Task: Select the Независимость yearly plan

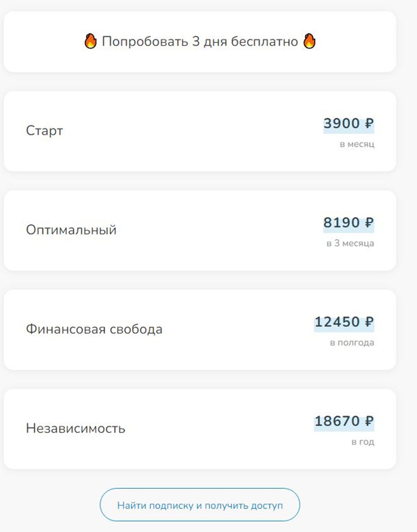Action: (x=200, y=429)
